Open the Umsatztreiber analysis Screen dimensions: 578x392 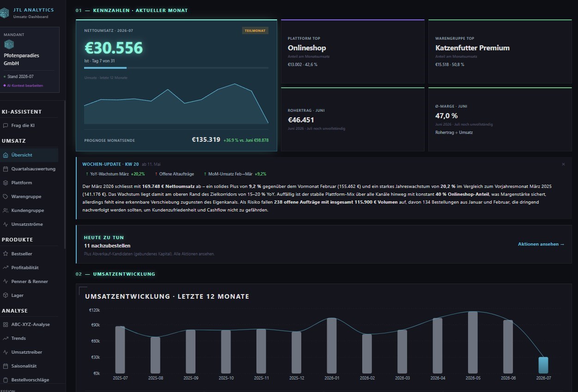[x=29, y=352]
